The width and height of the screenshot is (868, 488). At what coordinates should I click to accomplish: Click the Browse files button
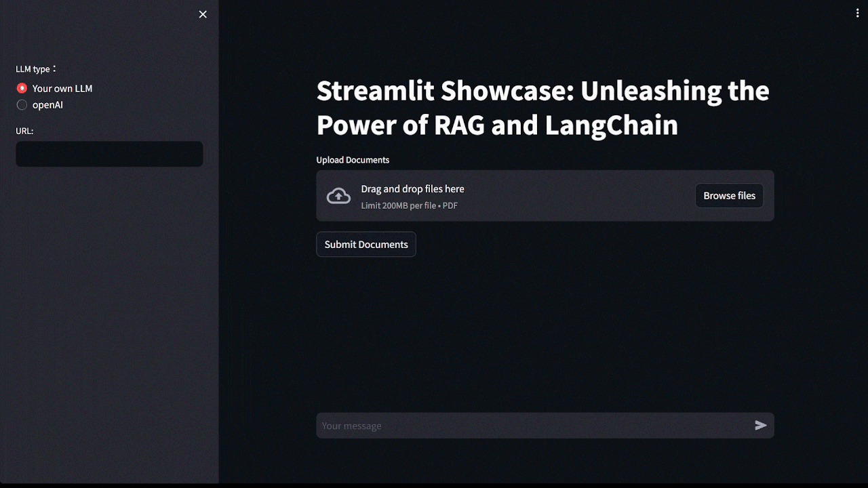tap(729, 195)
